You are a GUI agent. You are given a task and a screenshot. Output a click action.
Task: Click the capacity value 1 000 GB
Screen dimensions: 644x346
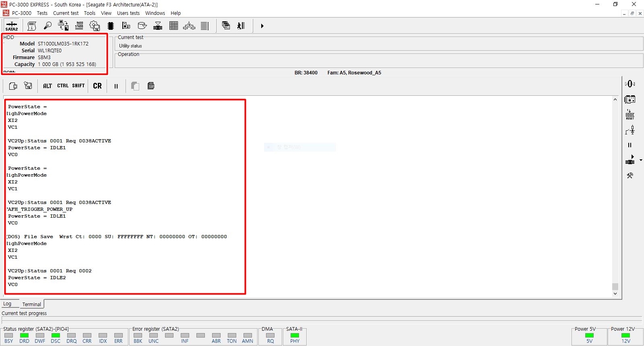[x=67, y=64]
